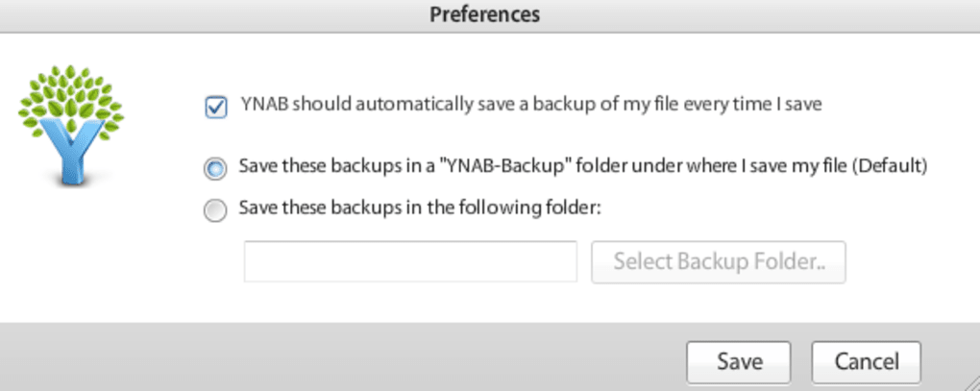Uncheck the backup every time I save option
Image resolution: width=980 pixels, height=391 pixels.
pos(215,106)
